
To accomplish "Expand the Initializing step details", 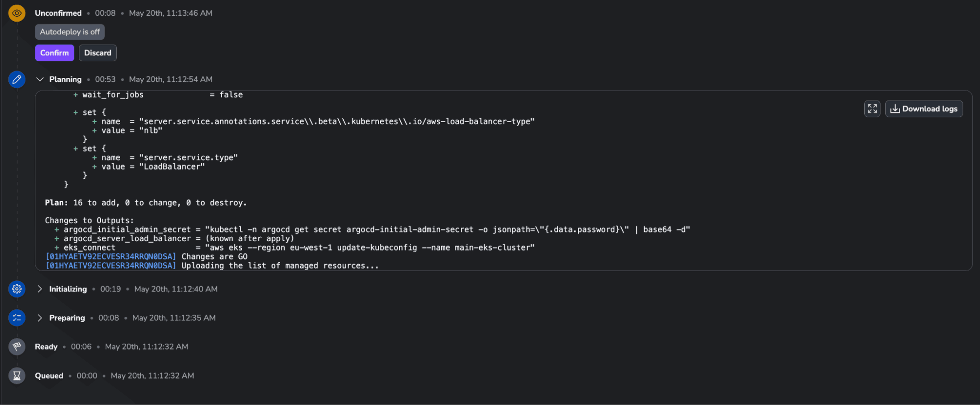I will coord(40,289).
